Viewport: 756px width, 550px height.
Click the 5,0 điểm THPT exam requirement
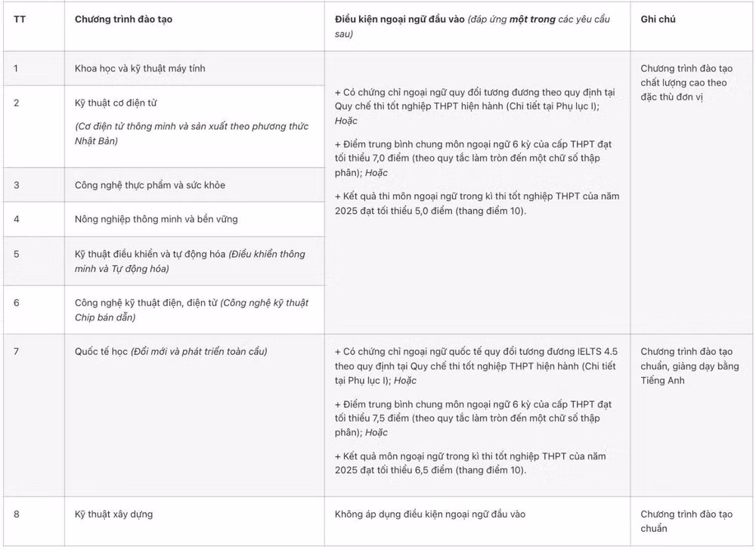(x=477, y=203)
